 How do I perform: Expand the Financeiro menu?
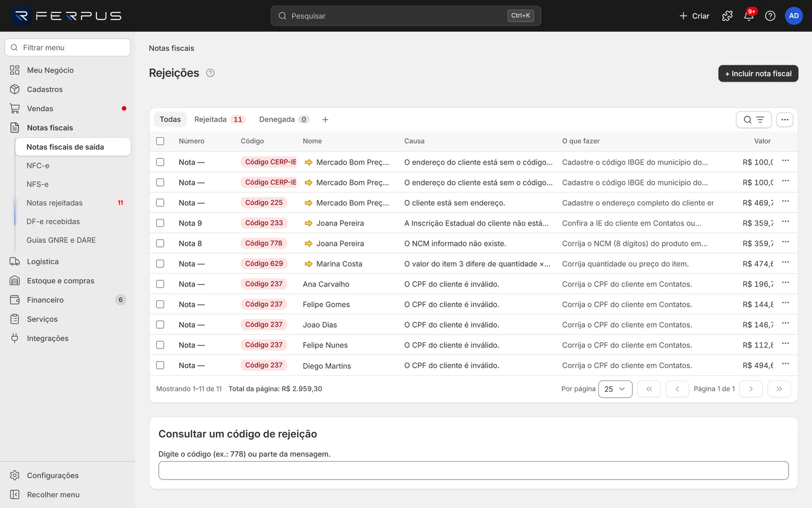tap(67, 300)
